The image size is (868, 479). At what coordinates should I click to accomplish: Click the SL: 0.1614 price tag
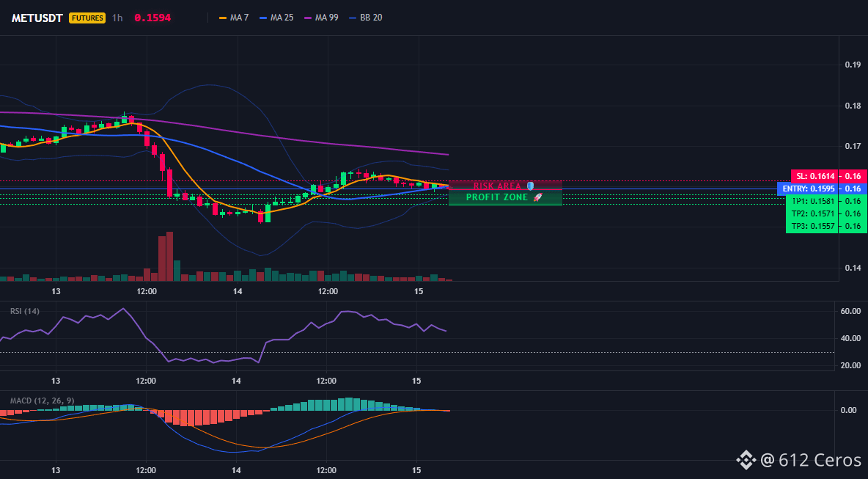(x=815, y=176)
